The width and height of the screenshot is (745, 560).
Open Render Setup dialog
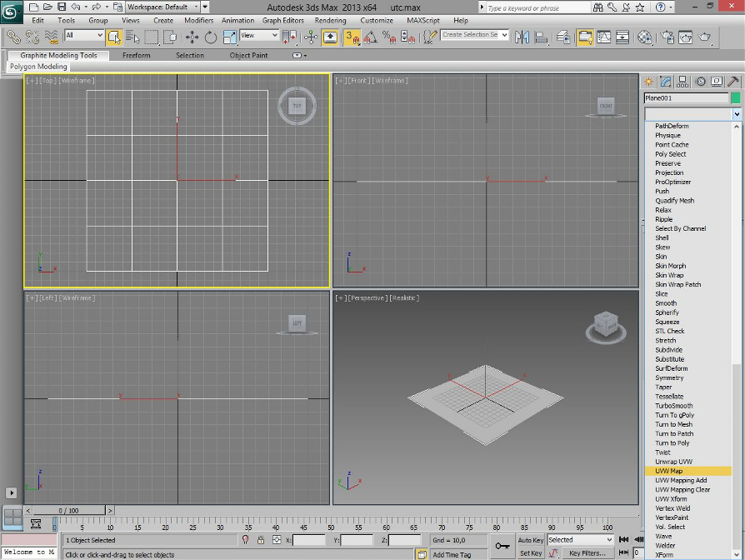[667, 37]
